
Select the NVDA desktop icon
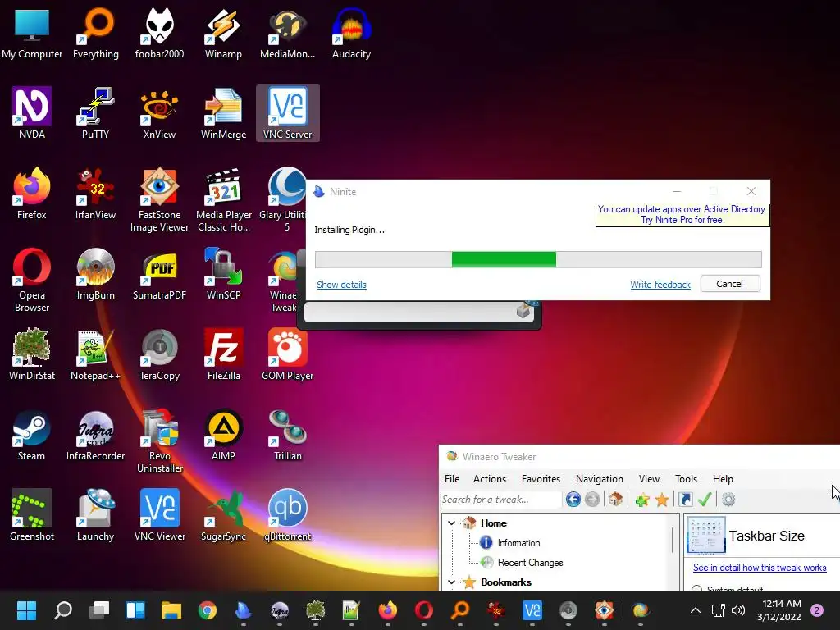tap(32, 113)
